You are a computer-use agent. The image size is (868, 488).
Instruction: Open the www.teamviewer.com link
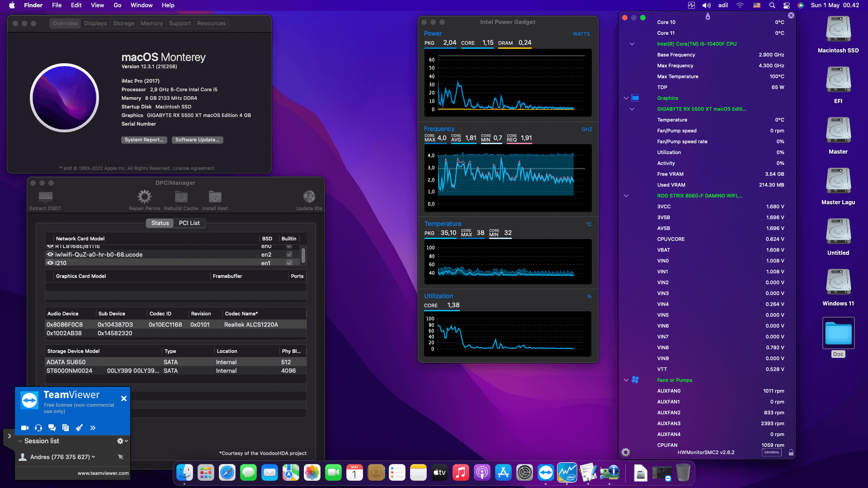coord(103,473)
